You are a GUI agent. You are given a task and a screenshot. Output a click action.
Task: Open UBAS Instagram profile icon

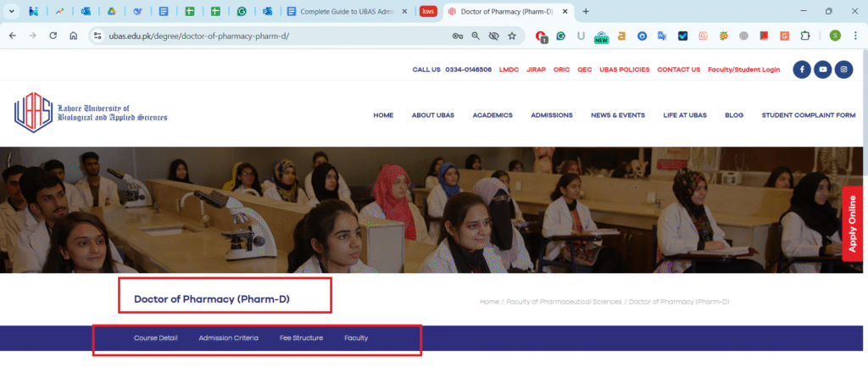click(843, 70)
